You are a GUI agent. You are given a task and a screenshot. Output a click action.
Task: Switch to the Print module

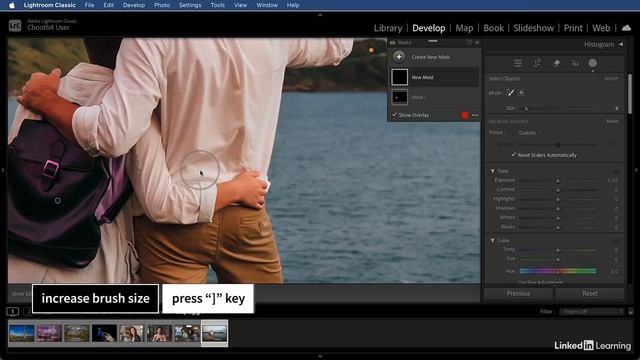pyautogui.click(x=573, y=28)
